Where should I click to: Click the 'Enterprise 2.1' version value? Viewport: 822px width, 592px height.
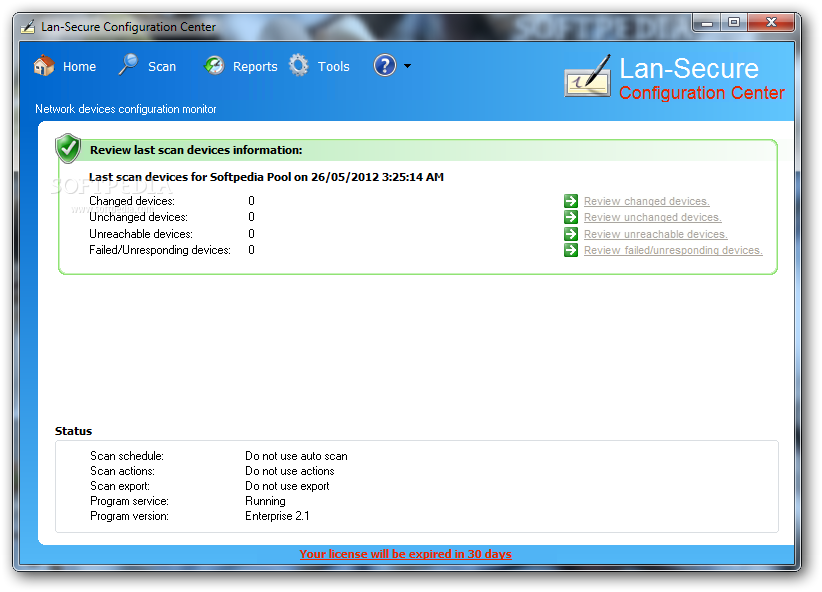point(277,516)
